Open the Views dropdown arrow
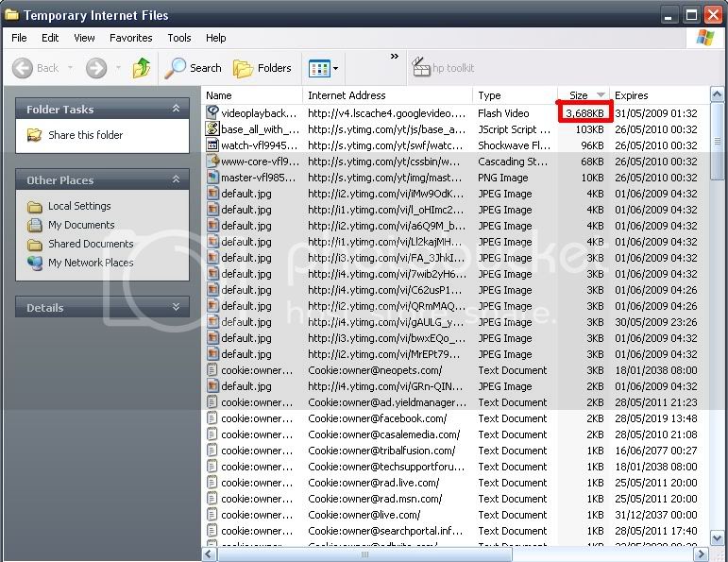The width and height of the screenshot is (728, 562). tap(335, 69)
